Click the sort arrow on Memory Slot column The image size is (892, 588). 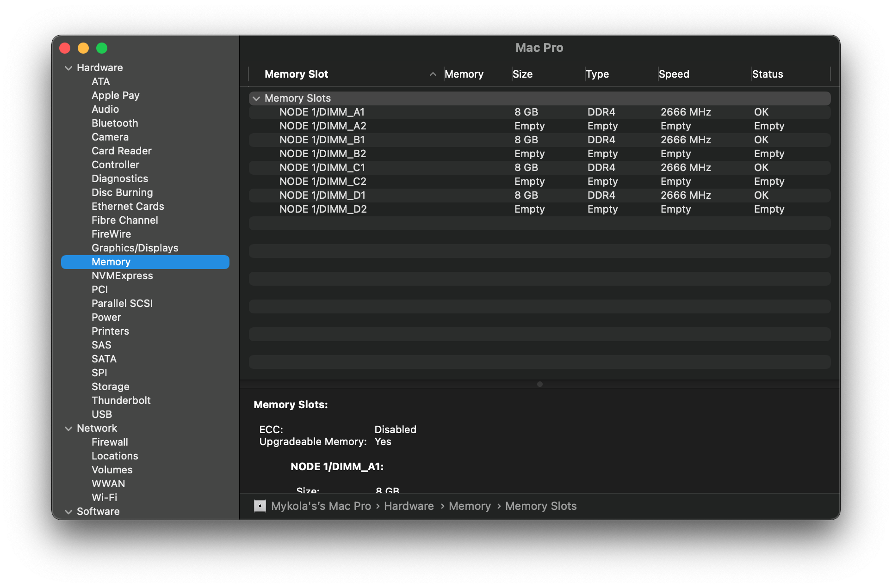(433, 74)
